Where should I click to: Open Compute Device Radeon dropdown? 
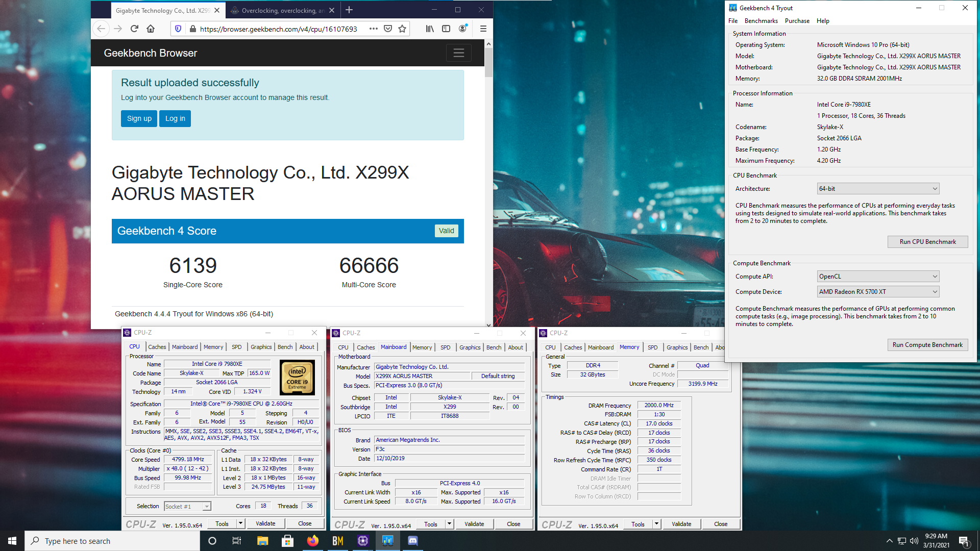pyautogui.click(x=878, y=292)
